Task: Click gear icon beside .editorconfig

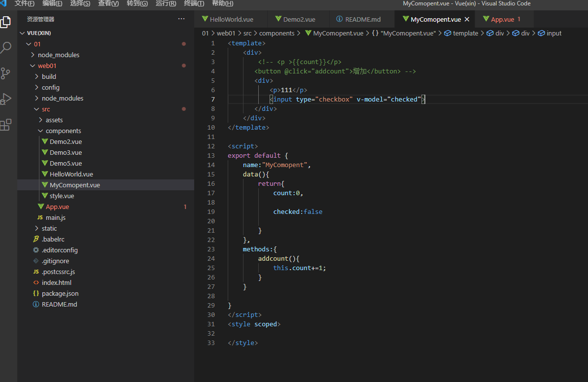Action: pyautogui.click(x=36, y=250)
